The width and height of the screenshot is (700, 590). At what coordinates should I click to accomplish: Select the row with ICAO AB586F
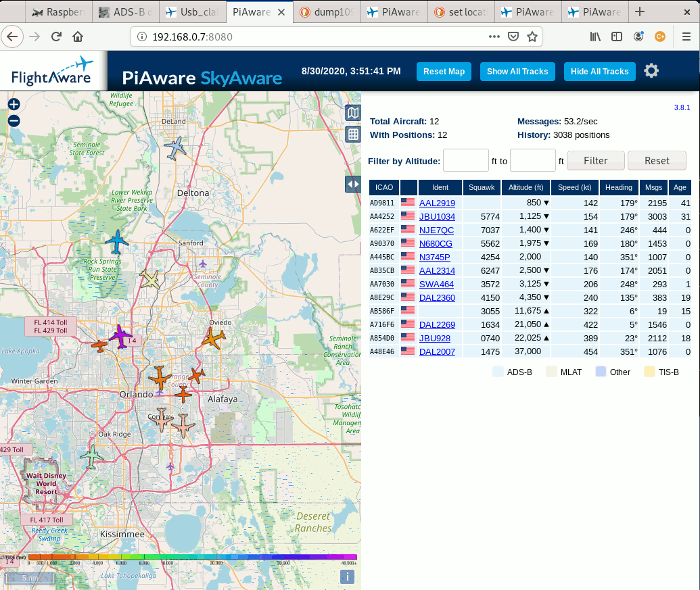point(530,312)
